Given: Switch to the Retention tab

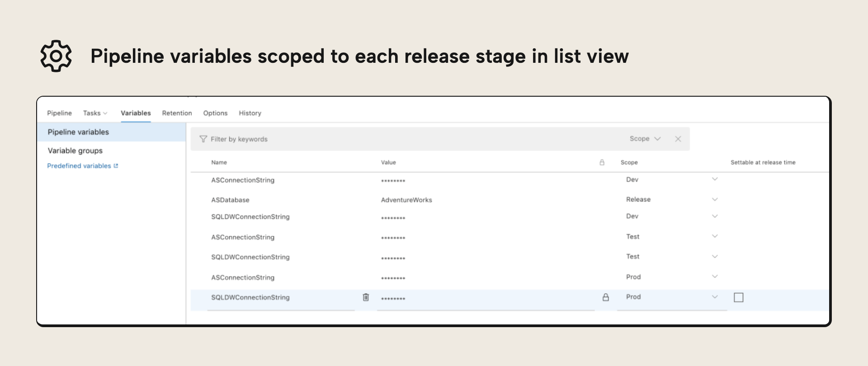Looking at the screenshot, I should click(x=177, y=113).
